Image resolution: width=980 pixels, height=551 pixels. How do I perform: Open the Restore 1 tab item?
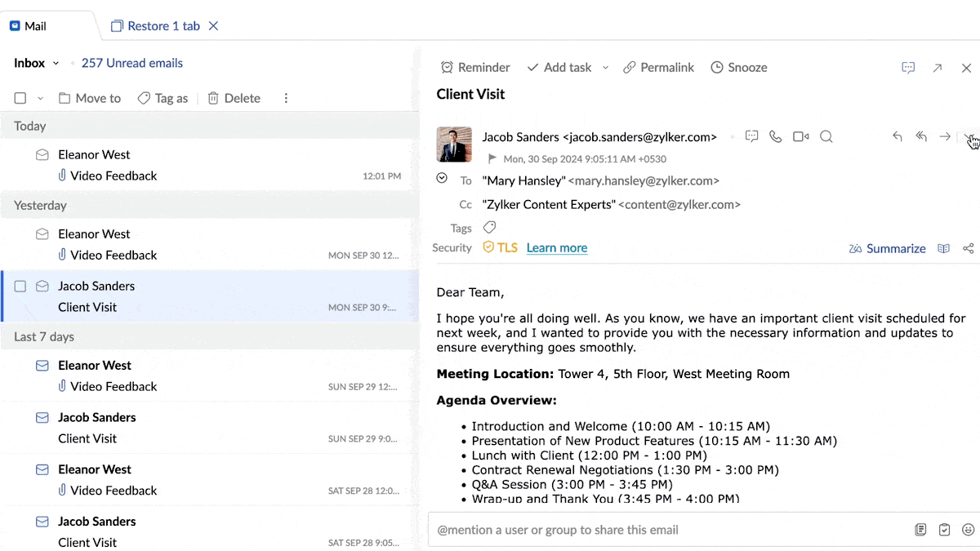pos(155,26)
